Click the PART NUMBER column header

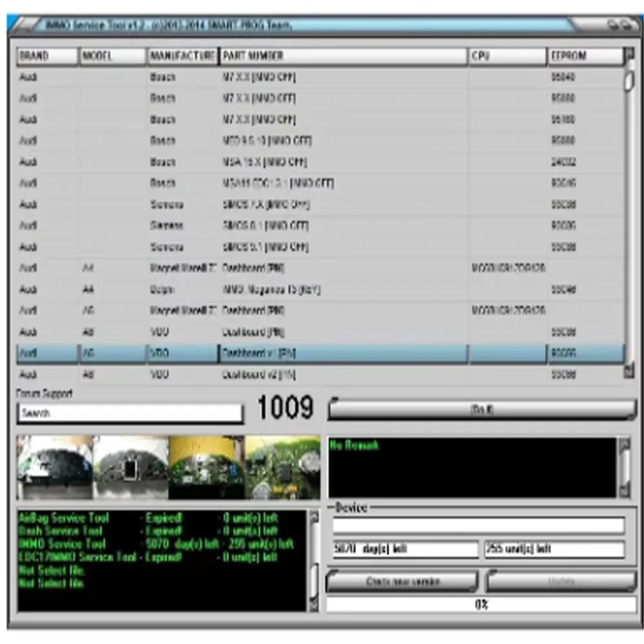click(x=343, y=56)
